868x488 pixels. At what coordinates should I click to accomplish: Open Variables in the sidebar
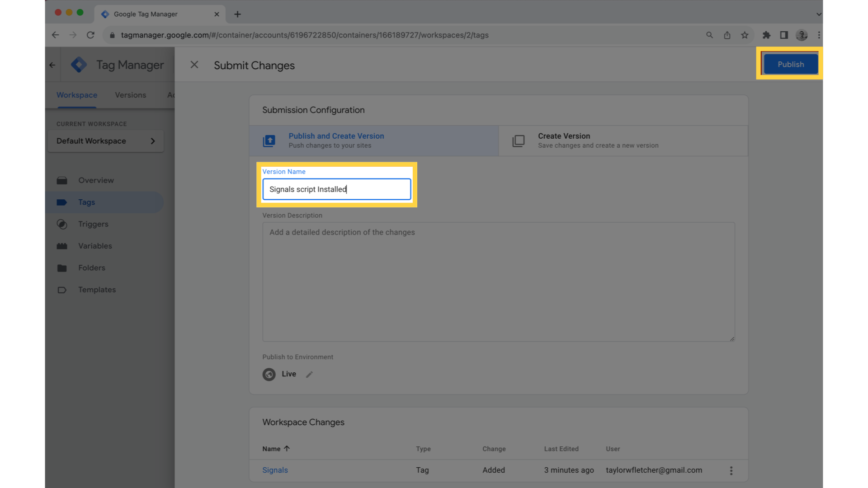click(x=104, y=246)
